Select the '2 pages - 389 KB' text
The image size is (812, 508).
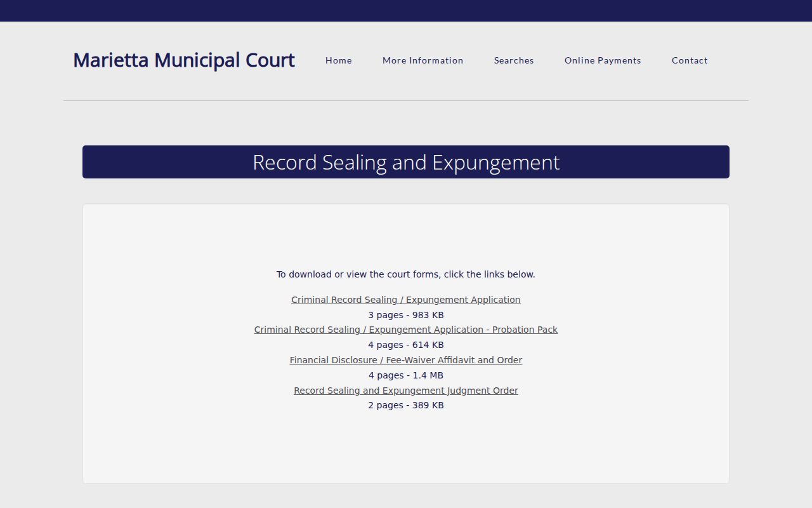coord(406,405)
